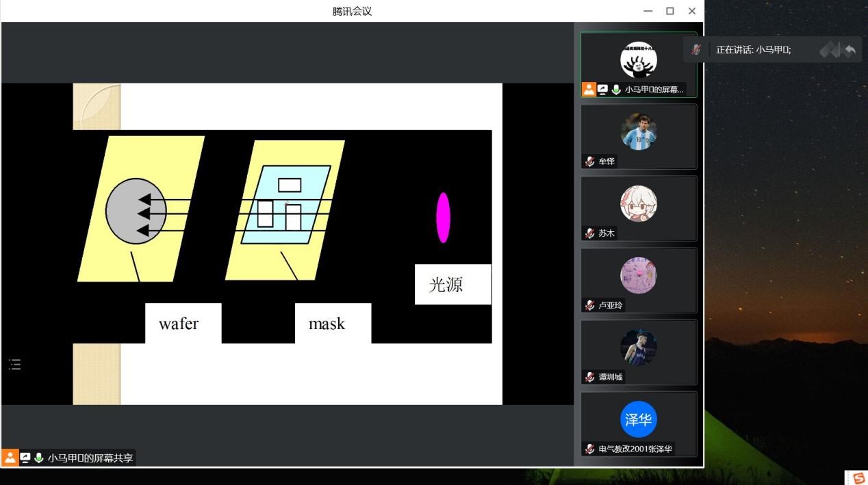Click screen share icon in bottom-left label
The width and height of the screenshot is (868, 485).
25,458
